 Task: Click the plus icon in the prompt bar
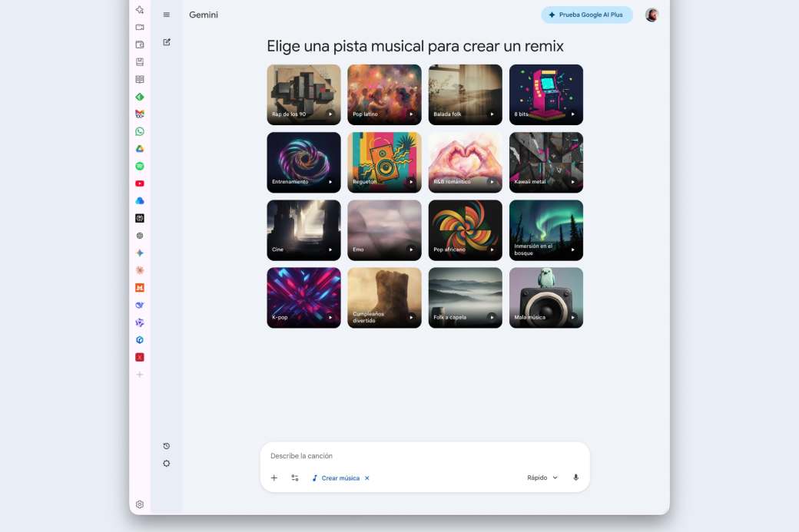click(x=274, y=477)
